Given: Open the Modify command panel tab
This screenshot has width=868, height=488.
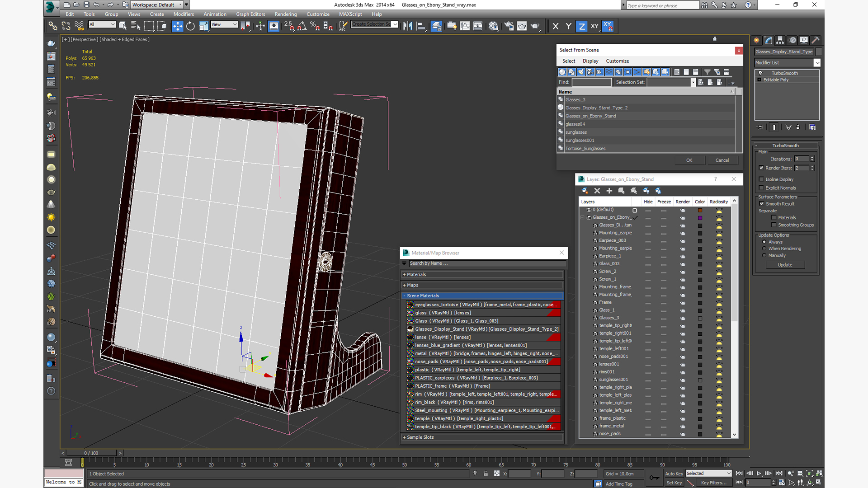Looking at the screenshot, I should click(768, 40).
